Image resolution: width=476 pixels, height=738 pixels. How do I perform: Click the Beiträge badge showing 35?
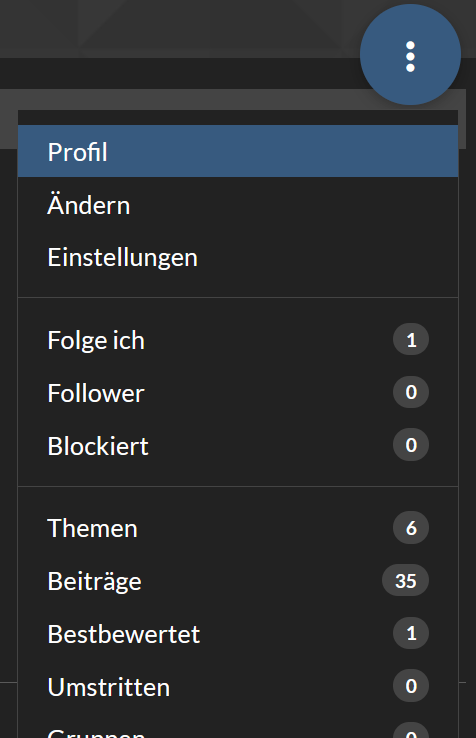click(405, 580)
